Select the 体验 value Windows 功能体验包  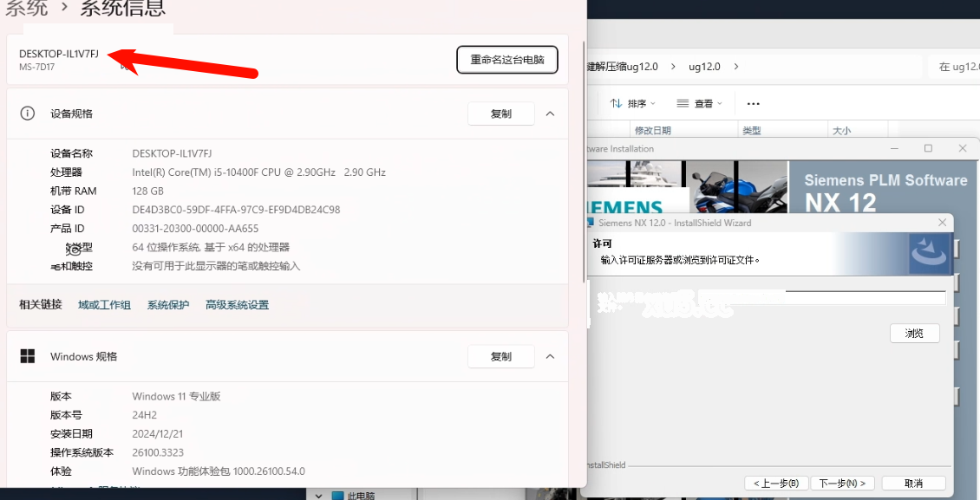click(x=219, y=471)
